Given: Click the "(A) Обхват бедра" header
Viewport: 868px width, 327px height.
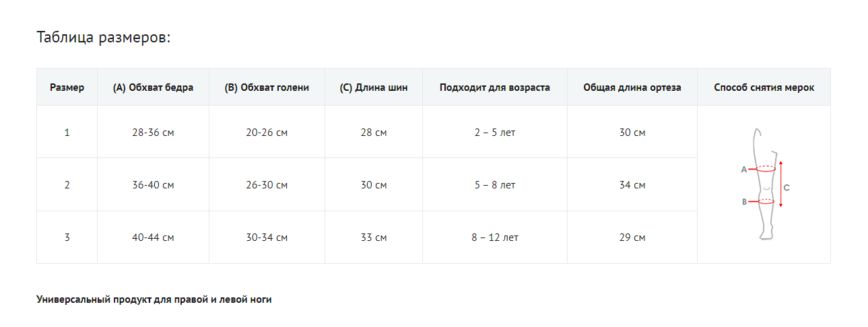Looking at the screenshot, I should tap(153, 87).
